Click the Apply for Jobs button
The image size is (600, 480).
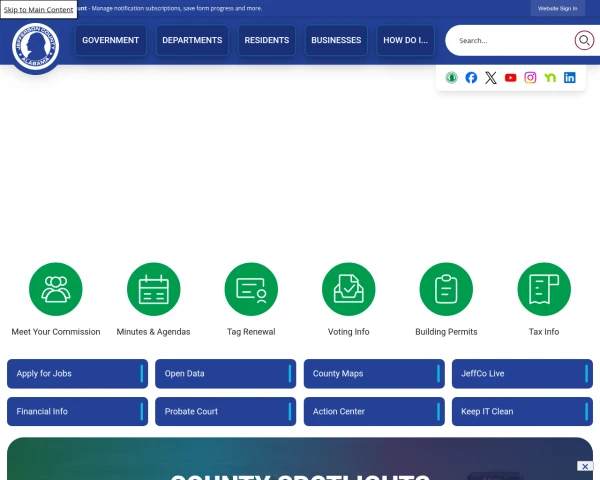[x=77, y=374]
